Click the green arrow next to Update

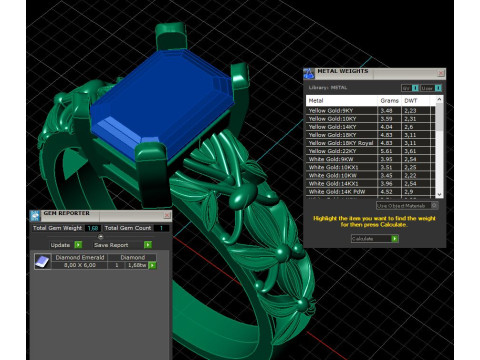coord(78,245)
